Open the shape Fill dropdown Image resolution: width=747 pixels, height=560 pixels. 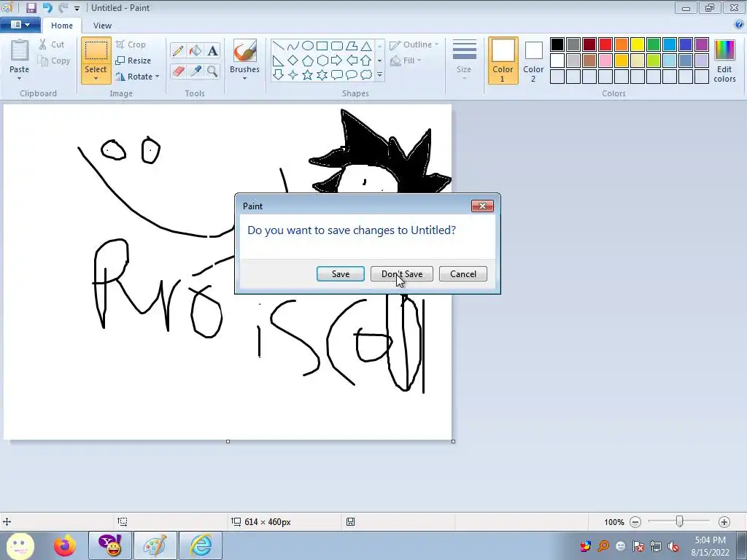pos(406,61)
